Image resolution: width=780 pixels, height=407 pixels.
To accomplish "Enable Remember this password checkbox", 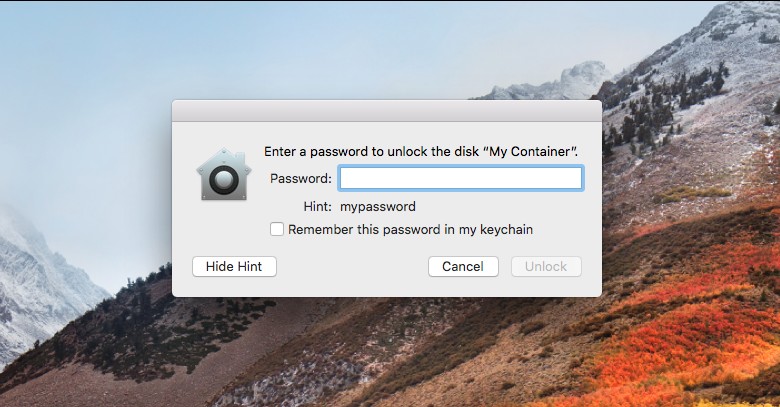I will pos(277,230).
